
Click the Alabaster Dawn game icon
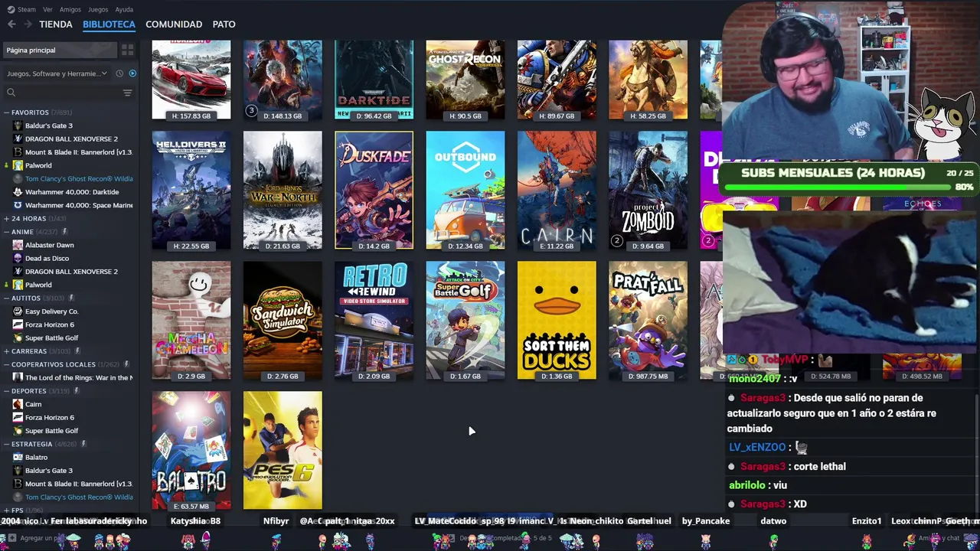click(18, 245)
